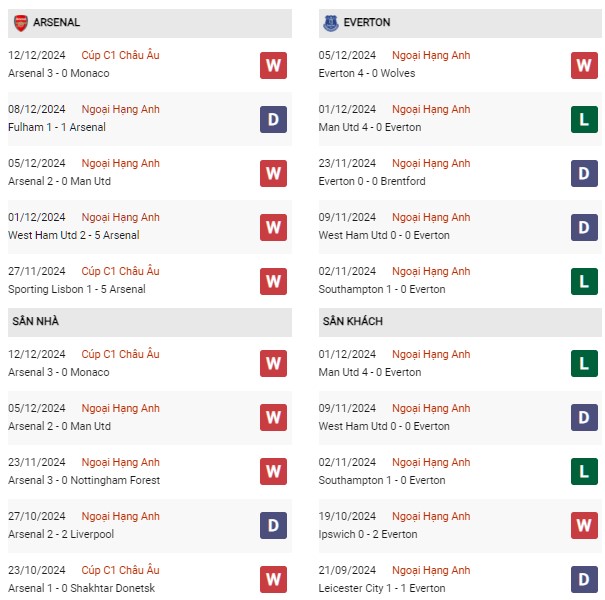605x600 pixels.
Task: Click the W badge for Everton 4-0 Wolves
Action: click(584, 65)
